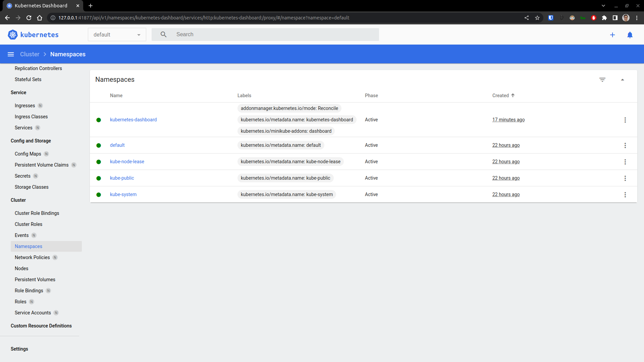This screenshot has height=362, width=644.
Task: Toggle active status indicator for kubernetes-dashboard
Action: click(100, 119)
